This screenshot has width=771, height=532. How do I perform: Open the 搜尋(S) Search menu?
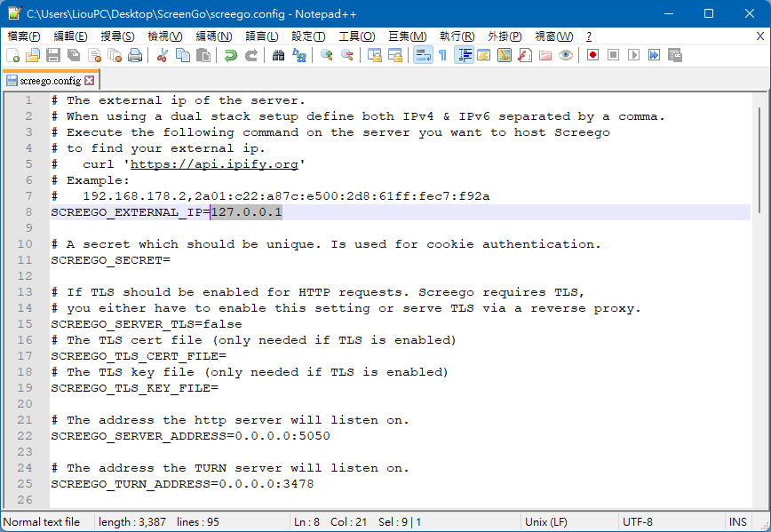[117, 36]
